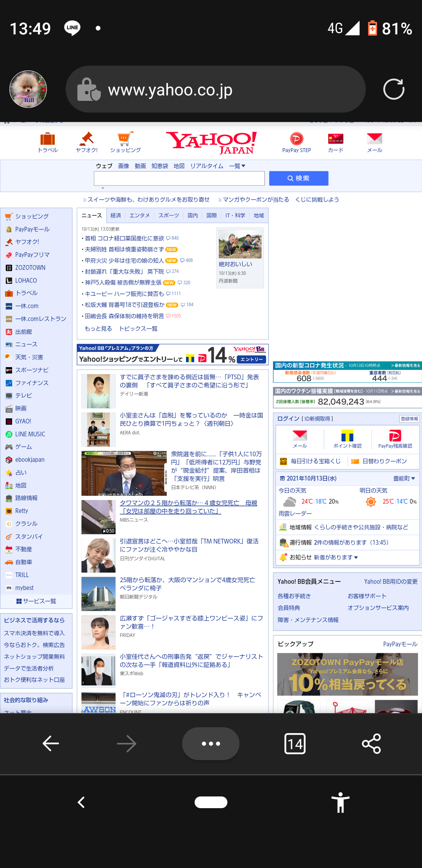Select the 国際 news tab
The height and width of the screenshot is (868, 422).
tap(211, 215)
